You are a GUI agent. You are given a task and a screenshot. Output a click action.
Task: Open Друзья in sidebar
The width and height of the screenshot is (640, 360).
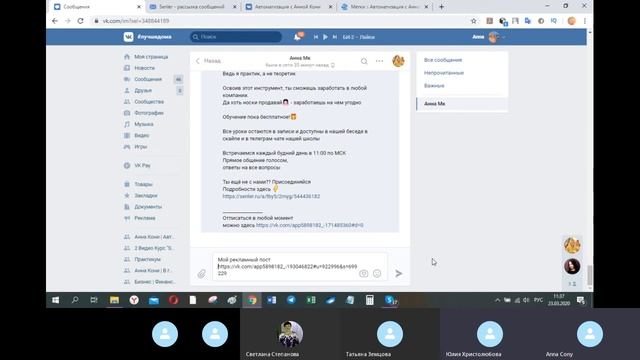point(143,90)
